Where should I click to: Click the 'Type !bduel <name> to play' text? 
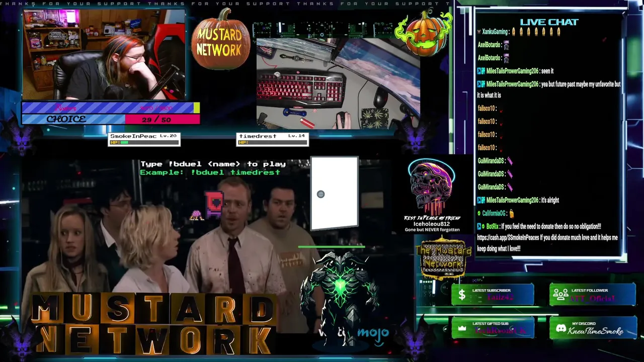point(213,164)
